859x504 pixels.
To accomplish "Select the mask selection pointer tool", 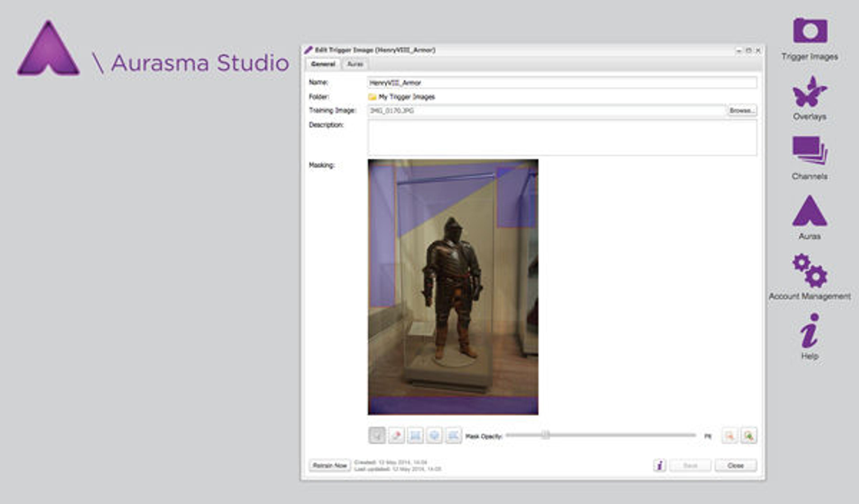I will click(x=377, y=435).
